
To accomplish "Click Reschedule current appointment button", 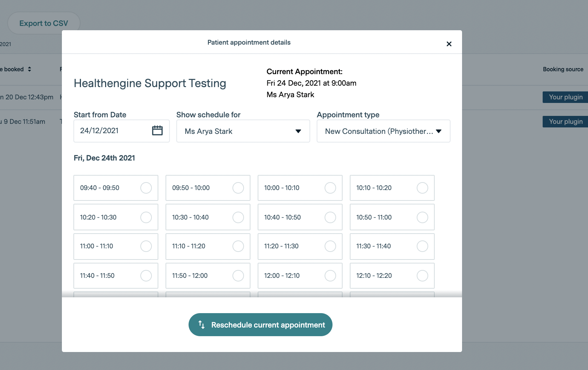I will pos(260,325).
